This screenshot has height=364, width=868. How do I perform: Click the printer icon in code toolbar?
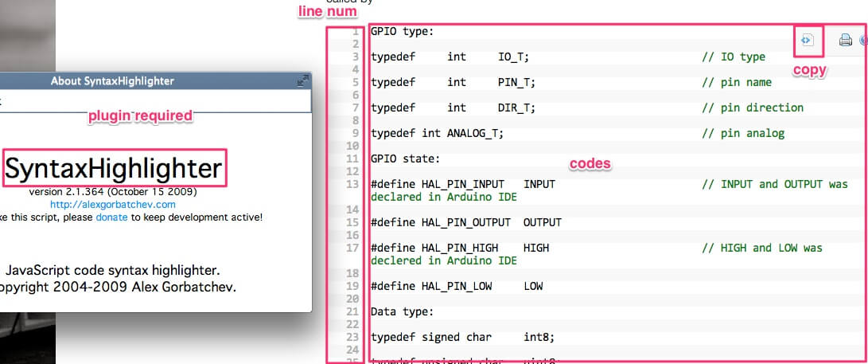click(845, 40)
